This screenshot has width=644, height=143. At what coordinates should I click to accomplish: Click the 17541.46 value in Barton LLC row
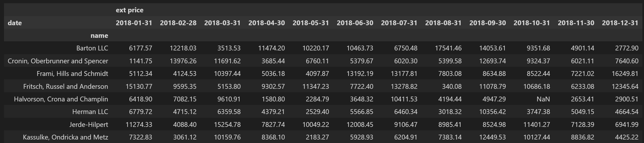[448, 48]
